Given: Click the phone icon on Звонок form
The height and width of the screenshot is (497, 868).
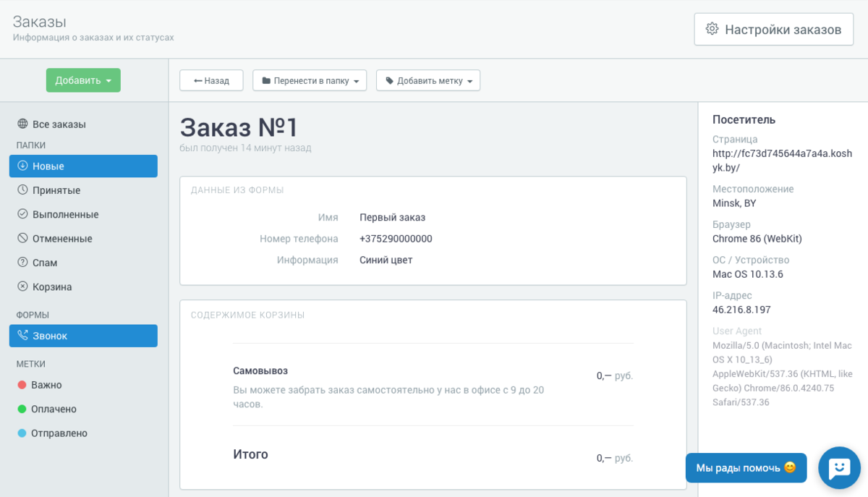Looking at the screenshot, I should click(x=22, y=336).
